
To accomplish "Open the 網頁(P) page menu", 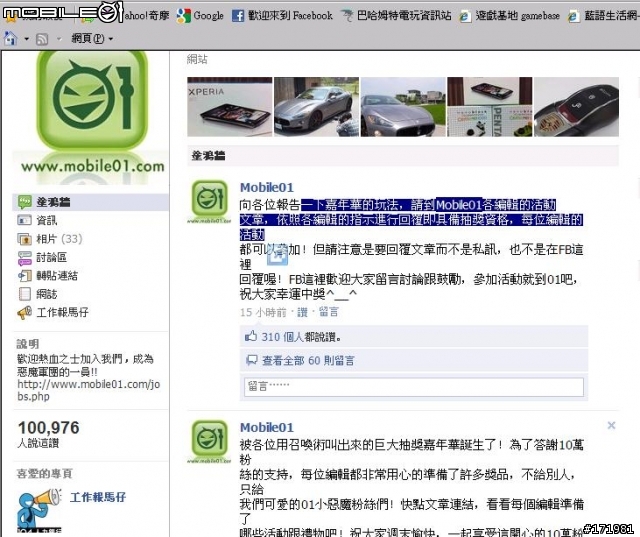I will 92,39.
